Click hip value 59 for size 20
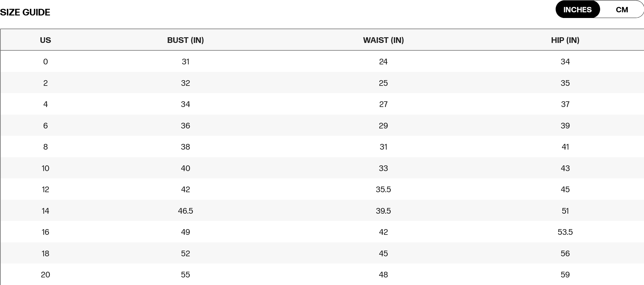Screen dimensions: 644x285 point(565,275)
